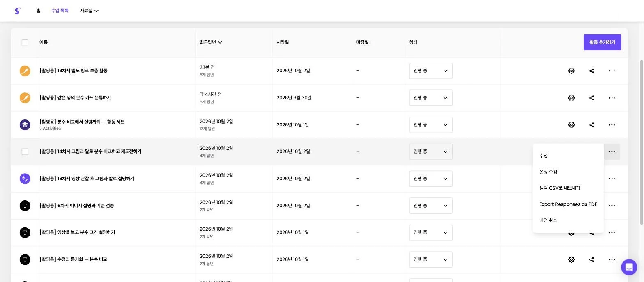644x282 pixels.
Task: Open settings gear for 분수 비교에서 설명까지 활동 세트
Action: pyautogui.click(x=571, y=125)
